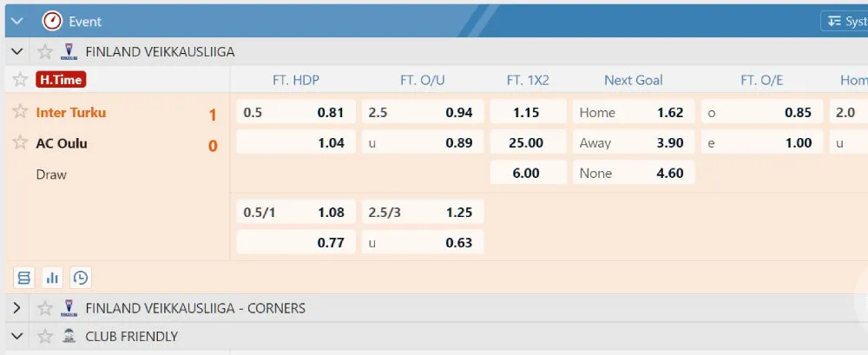Select the FT. O/E even odds 1.00
The image size is (868, 355).
(x=761, y=143)
